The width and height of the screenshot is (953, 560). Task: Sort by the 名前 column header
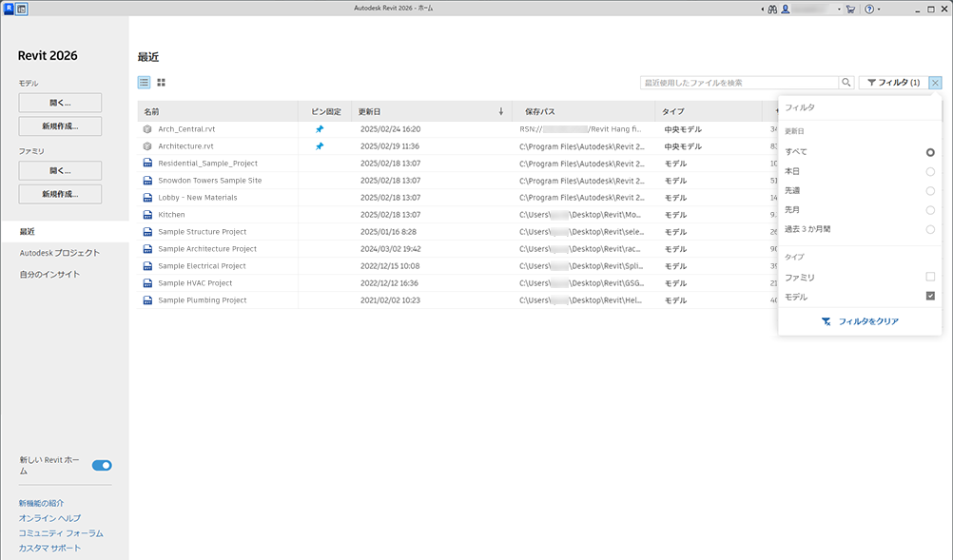tap(218, 112)
